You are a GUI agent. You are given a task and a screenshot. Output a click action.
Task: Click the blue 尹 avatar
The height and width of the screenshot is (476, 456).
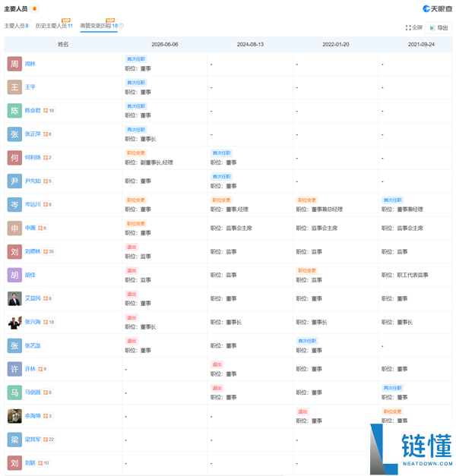point(14,181)
